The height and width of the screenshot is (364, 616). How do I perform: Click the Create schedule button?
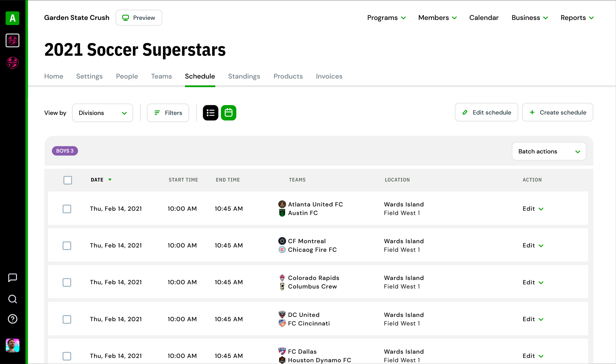coord(557,113)
